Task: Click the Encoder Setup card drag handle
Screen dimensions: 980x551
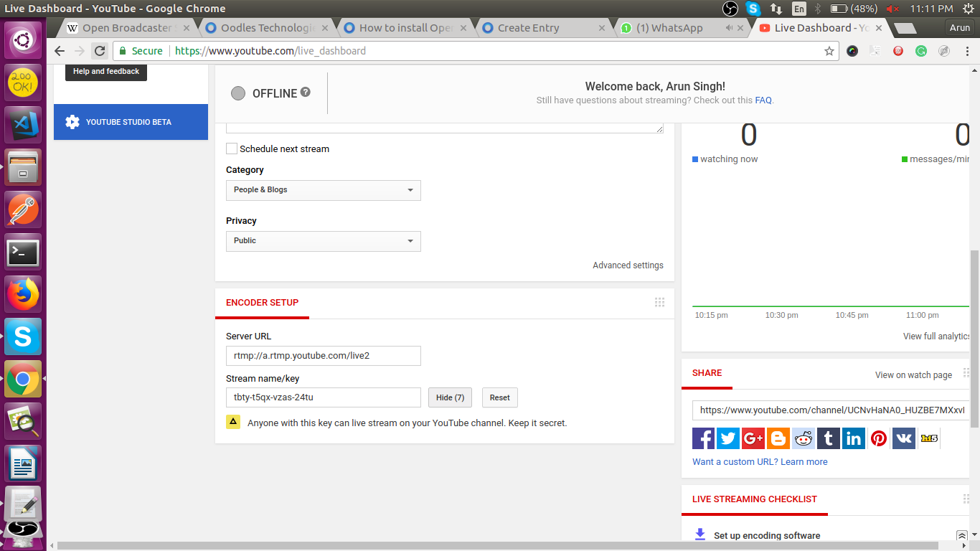Action: pyautogui.click(x=660, y=303)
